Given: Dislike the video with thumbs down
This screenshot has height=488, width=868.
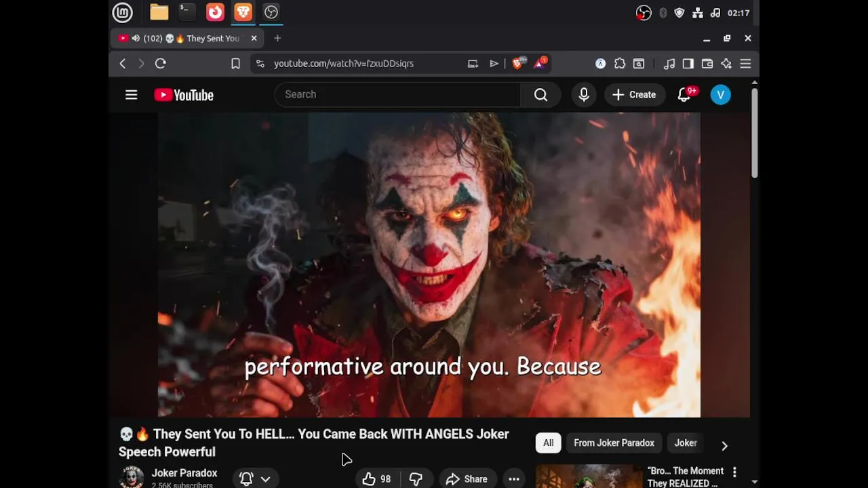Looking at the screenshot, I should [416, 479].
